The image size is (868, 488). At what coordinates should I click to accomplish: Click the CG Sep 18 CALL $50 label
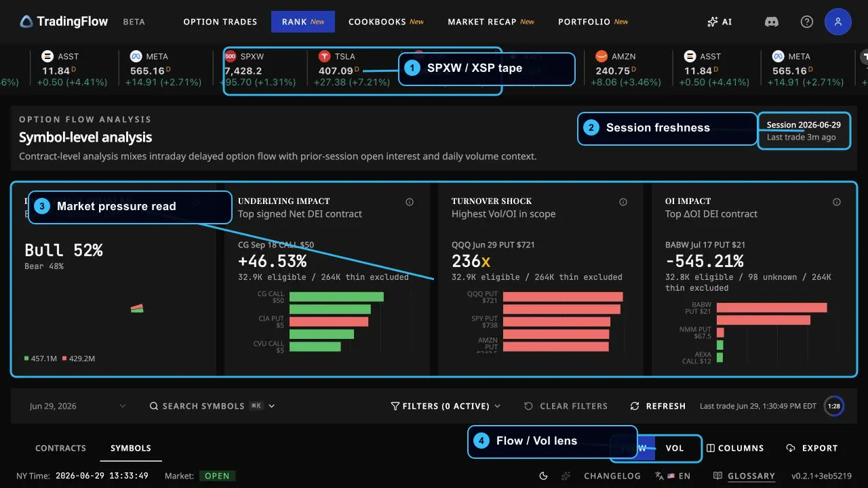pyautogui.click(x=276, y=245)
